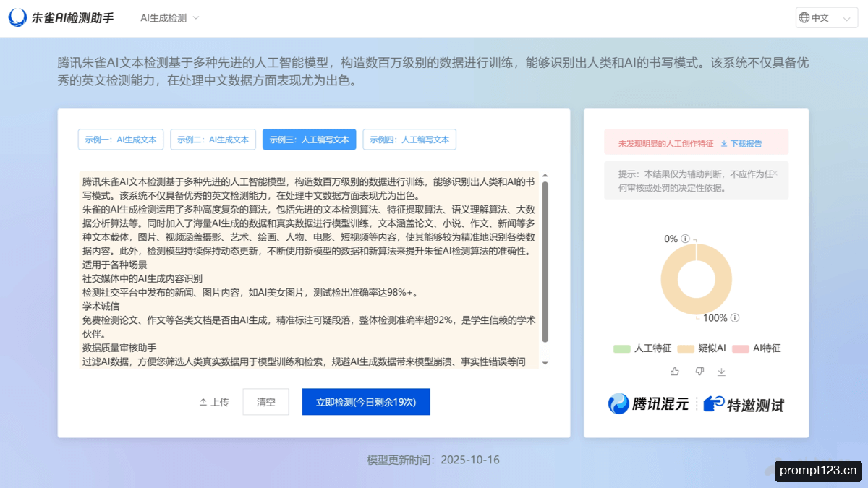This screenshot has height=488, width=868.
Task: Click the info icon next to 100%
Action: (x=735, y=318)
